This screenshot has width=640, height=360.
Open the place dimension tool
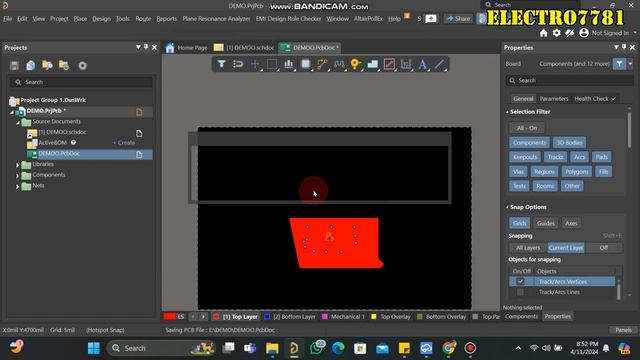point(406,64)
